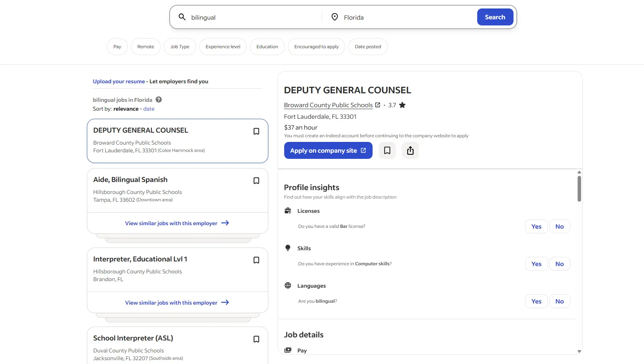644x364 pixels.
Task: Click the Search button
Action: tap(495, 17)
